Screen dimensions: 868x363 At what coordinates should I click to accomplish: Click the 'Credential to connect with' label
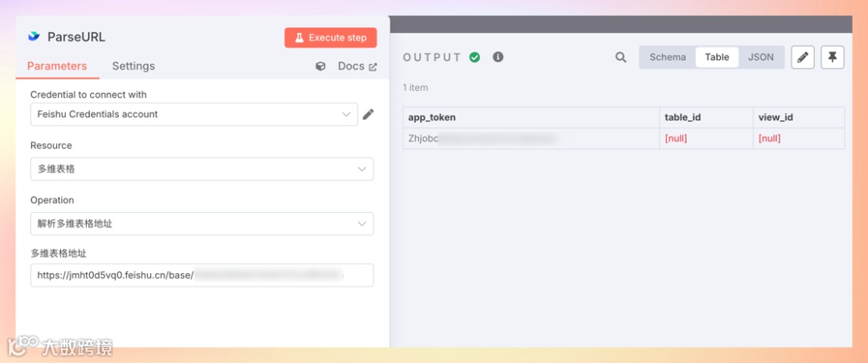tap(88, 95)
